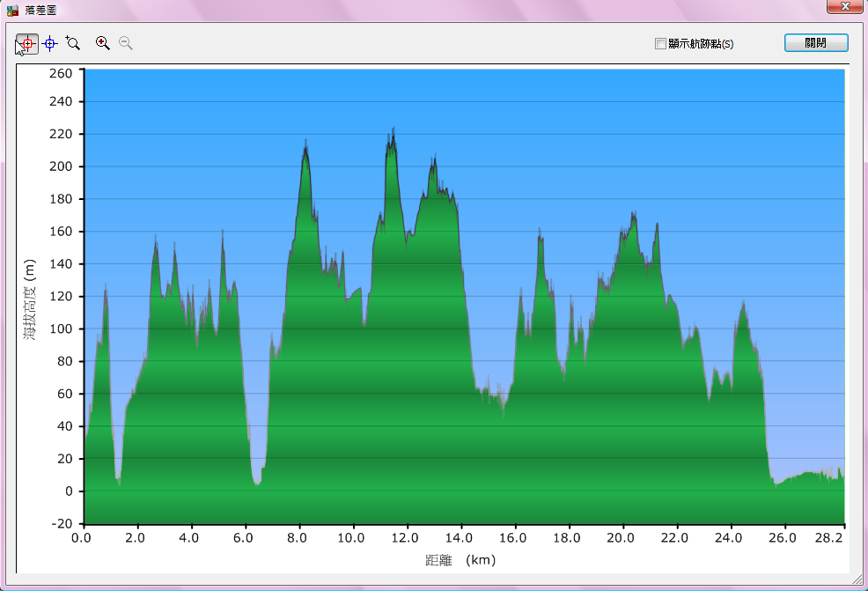The image size is (868, 591).
Task: Click the 260 label on elevation axis
Action: (60, 73)
